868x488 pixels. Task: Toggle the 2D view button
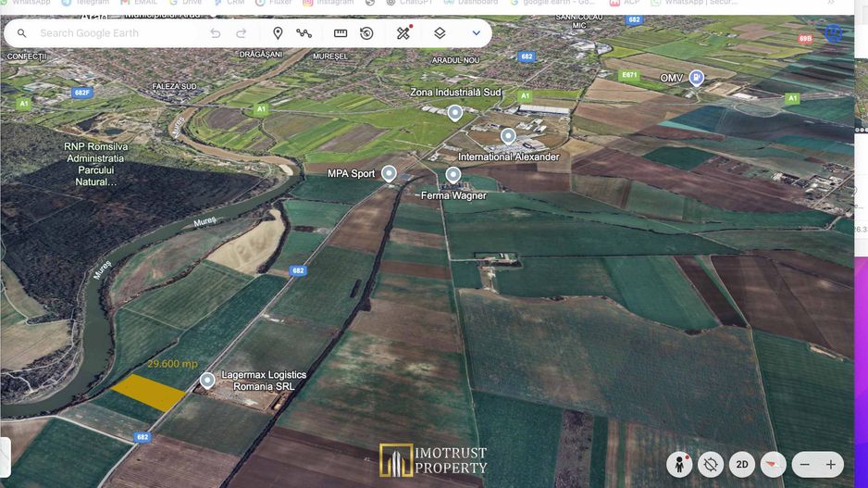click(x=741, y=464)
